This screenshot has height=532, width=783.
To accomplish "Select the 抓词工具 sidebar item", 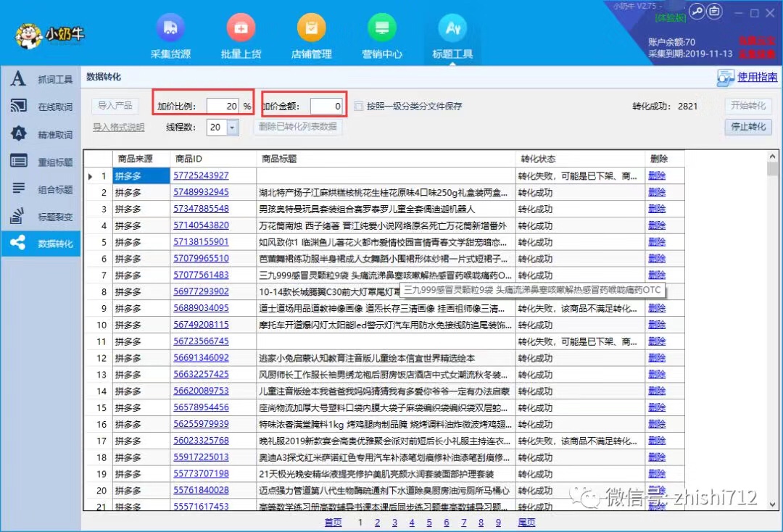I will 41,79.
